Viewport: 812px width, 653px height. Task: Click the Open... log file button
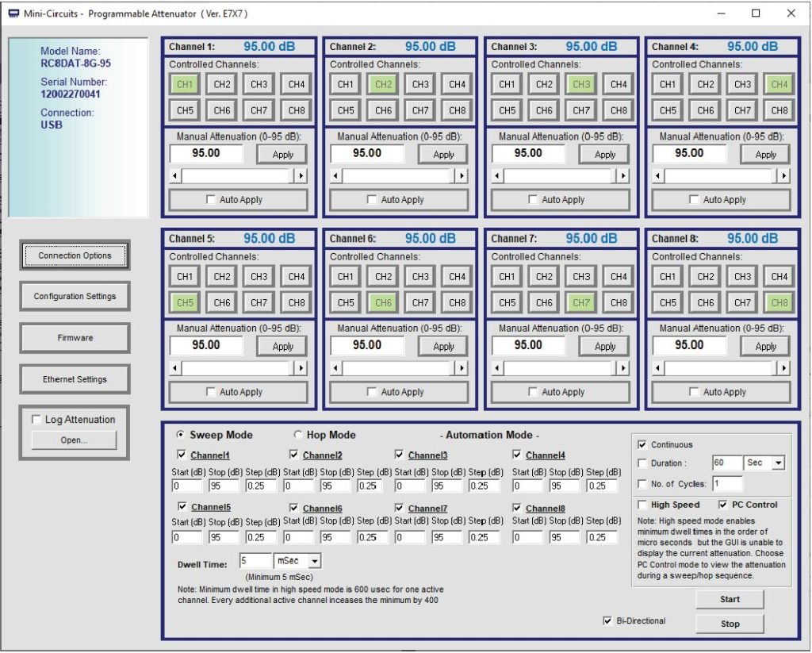click(75, 440)
